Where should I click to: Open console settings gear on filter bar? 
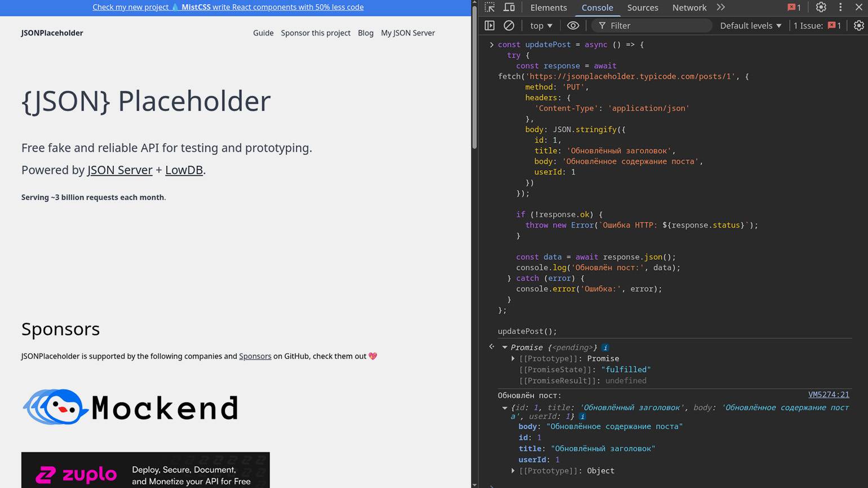pyautogui.click(x=858, y=25)
